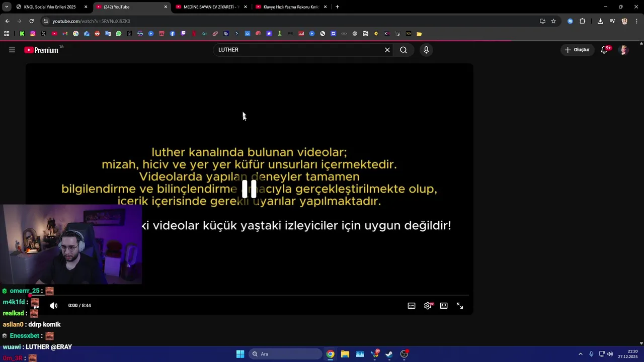Enter full screen on the video

click(x=460, y=306)
